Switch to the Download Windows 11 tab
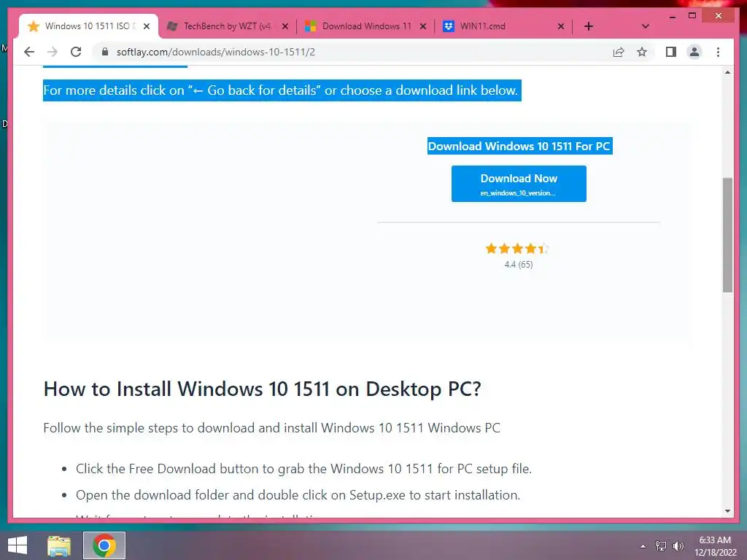747x560 pixels. [x=365, y=26]
